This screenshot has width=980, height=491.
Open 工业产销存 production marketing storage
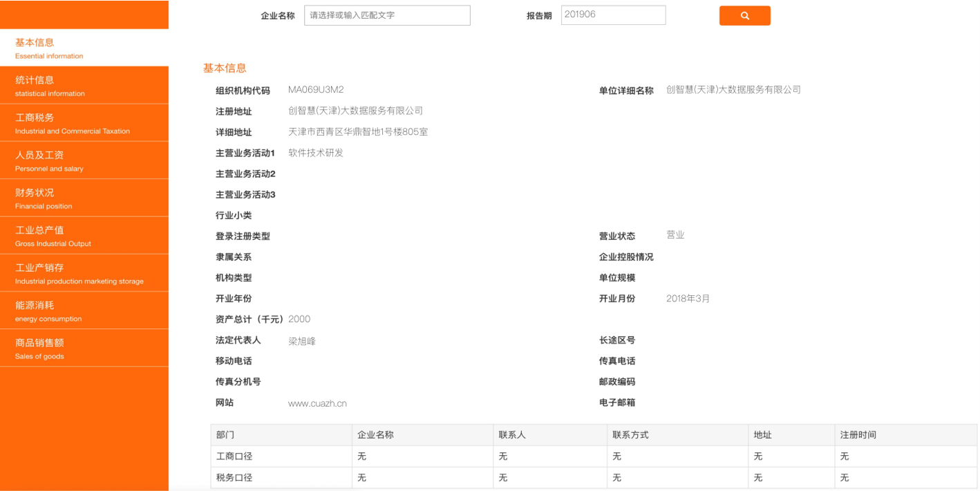pos(84,273)
